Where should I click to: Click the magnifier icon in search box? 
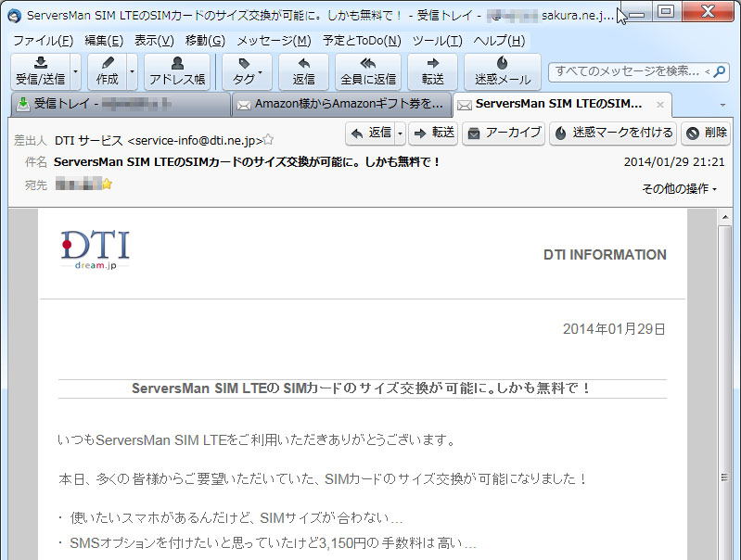(x=720, y=71)
